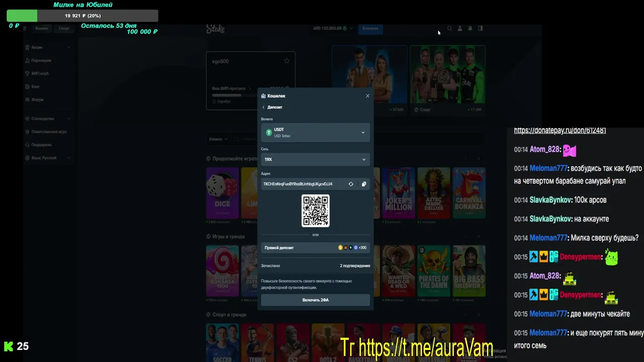Close the Кошелек wallet dialog

(367, 96)
